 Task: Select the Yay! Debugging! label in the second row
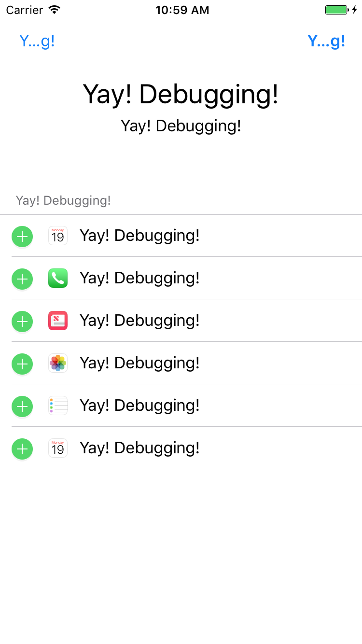coord(139,278)
